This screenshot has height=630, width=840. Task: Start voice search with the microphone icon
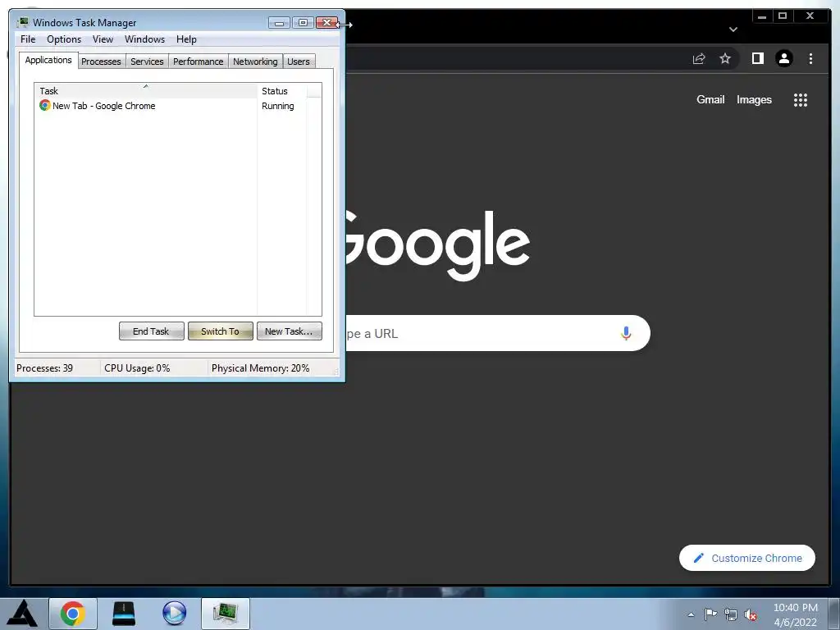coord(626,333)
